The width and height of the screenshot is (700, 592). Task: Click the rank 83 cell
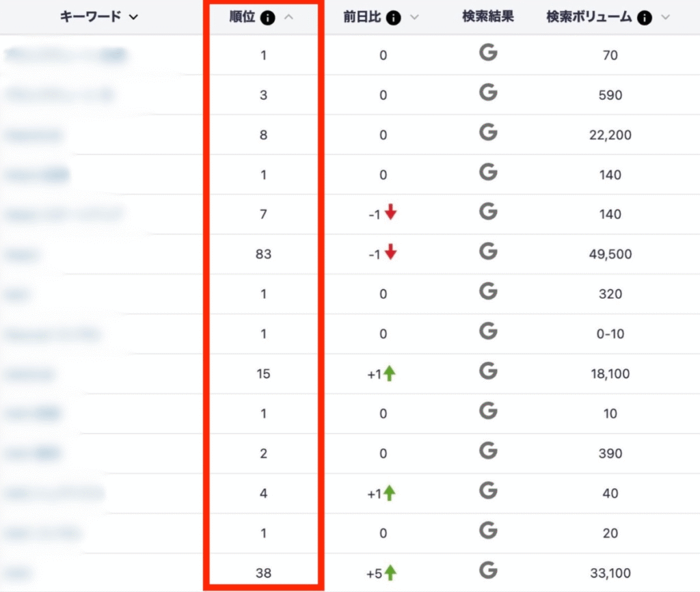[263, 254]
